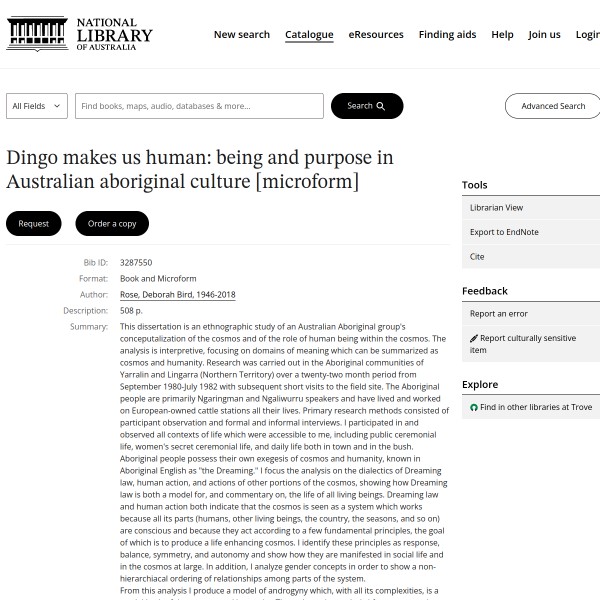This screenshot has width=600, height=600.
Task: Open author link Rose, Deborah Bird
Action: click(x=177, y=295)
